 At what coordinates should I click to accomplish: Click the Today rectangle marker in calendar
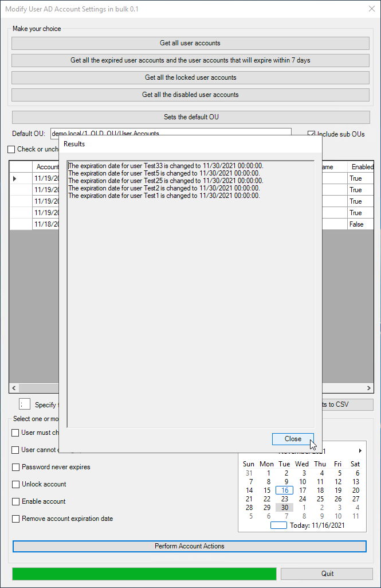tap(278, 525)
